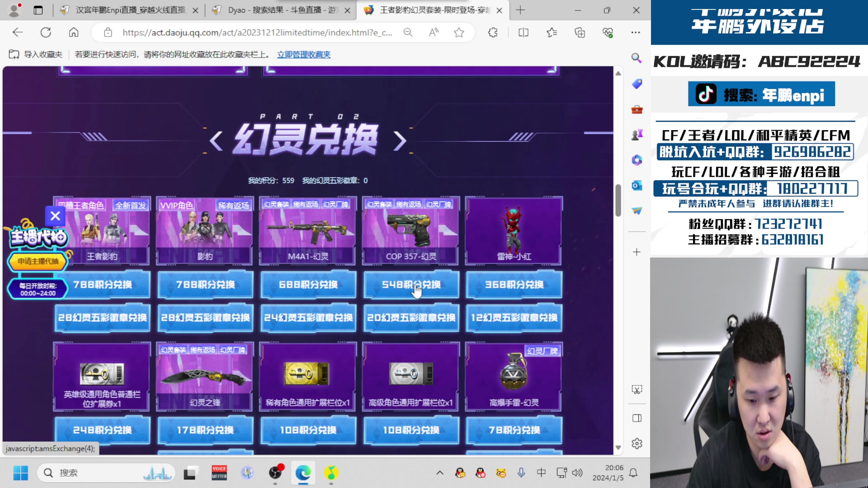Open sidebar settings gear
Viewport: 868px width, 488px height.
(637, 444)
